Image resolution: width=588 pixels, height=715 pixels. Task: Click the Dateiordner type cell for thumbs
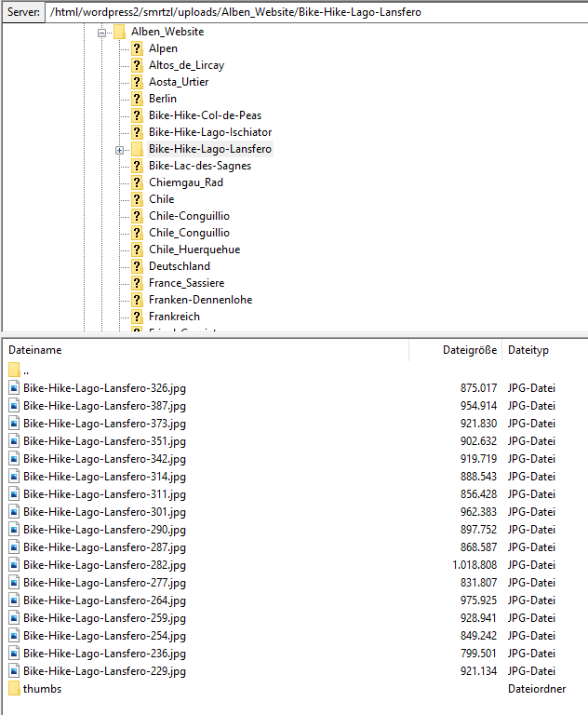(x=537, y=689)
